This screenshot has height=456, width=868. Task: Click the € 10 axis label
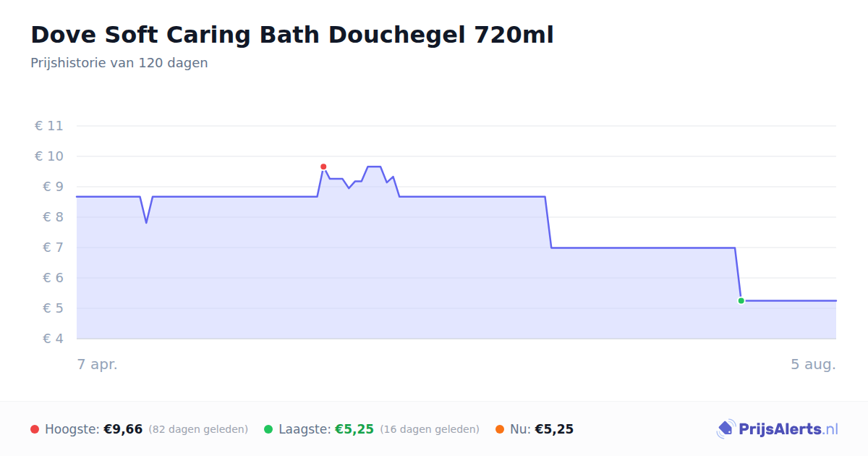coord(49,156)
